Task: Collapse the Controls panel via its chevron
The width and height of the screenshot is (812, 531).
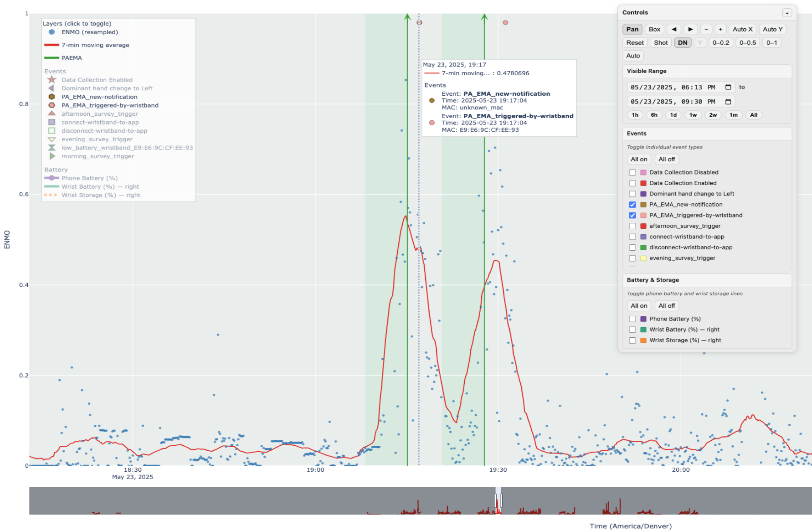Action: (788, 12)
